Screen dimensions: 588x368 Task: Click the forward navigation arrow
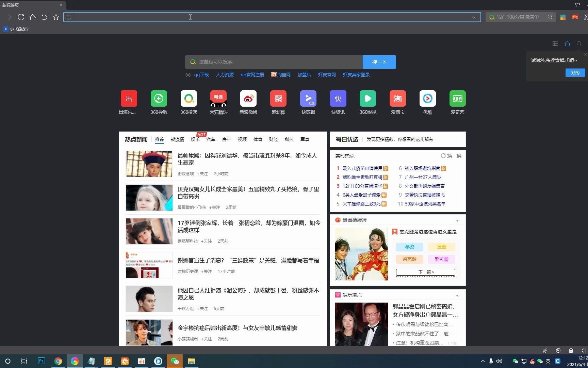[x=10, y=17]
